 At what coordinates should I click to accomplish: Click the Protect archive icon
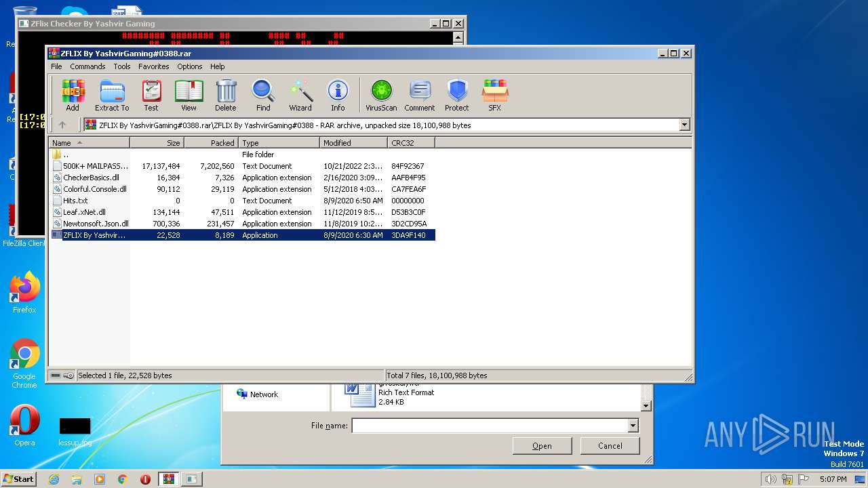coord(457,95)
